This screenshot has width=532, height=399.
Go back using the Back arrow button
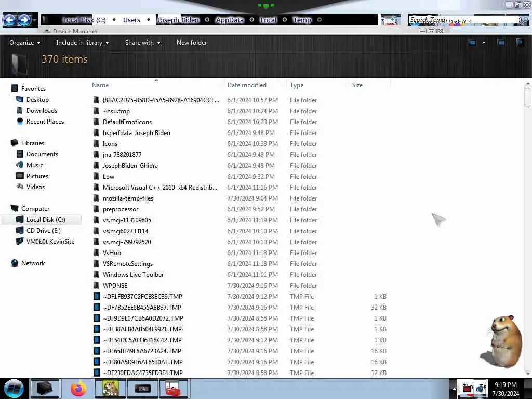9,20
